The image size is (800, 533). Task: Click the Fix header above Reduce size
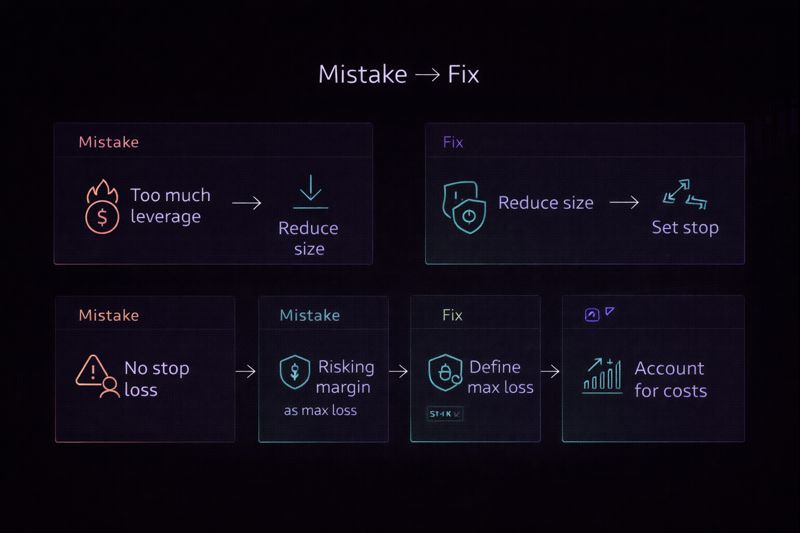point(453,142)
